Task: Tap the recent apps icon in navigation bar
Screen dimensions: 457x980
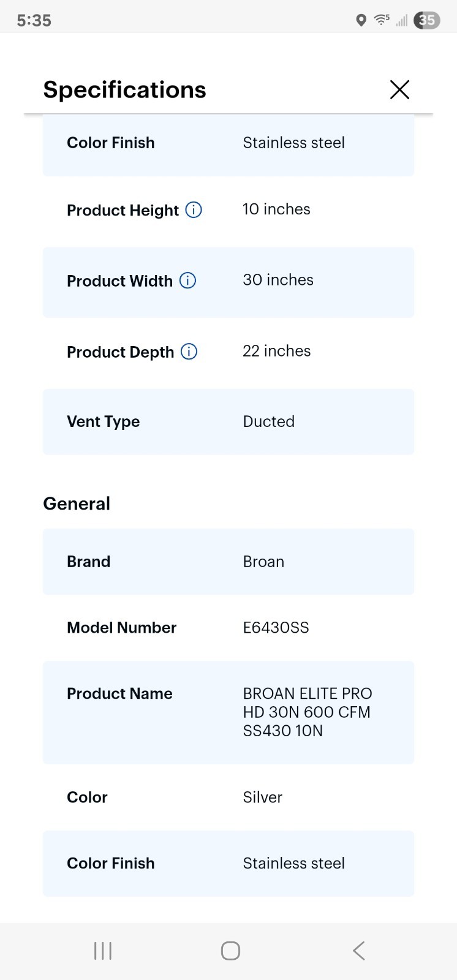Action: (102, 951)
